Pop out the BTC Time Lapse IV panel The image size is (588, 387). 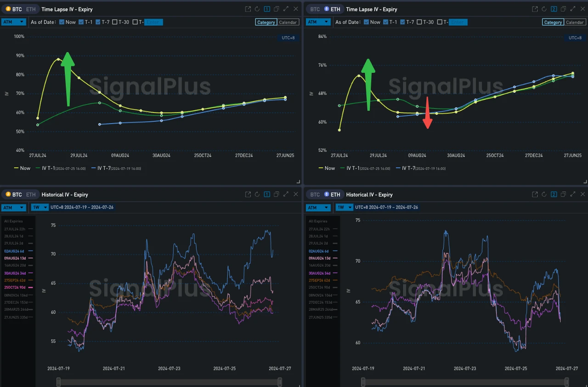[x=248, y=9]
